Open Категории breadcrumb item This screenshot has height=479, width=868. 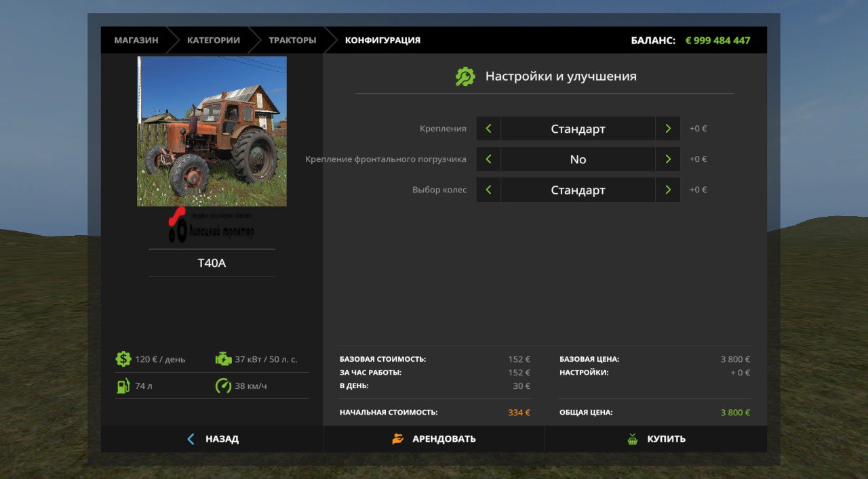[214, 40]
